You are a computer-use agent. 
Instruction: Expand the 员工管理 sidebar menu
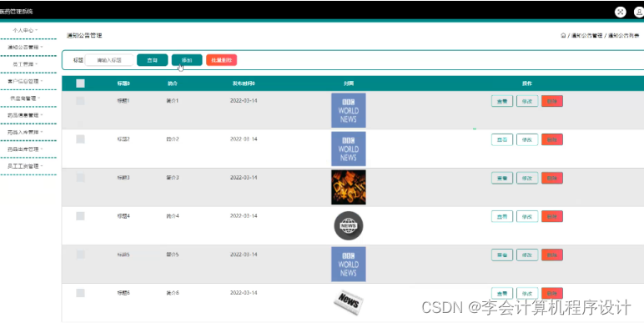pos(25,64)
